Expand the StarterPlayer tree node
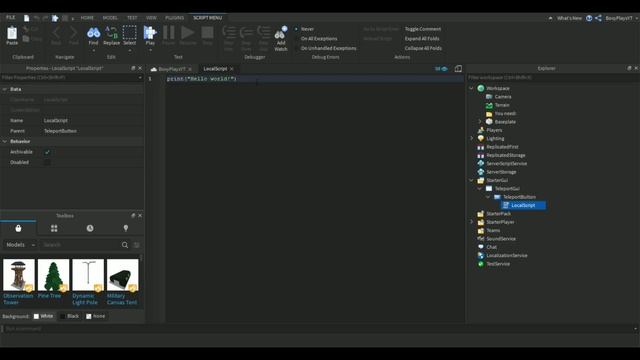 tap(471, 222)
